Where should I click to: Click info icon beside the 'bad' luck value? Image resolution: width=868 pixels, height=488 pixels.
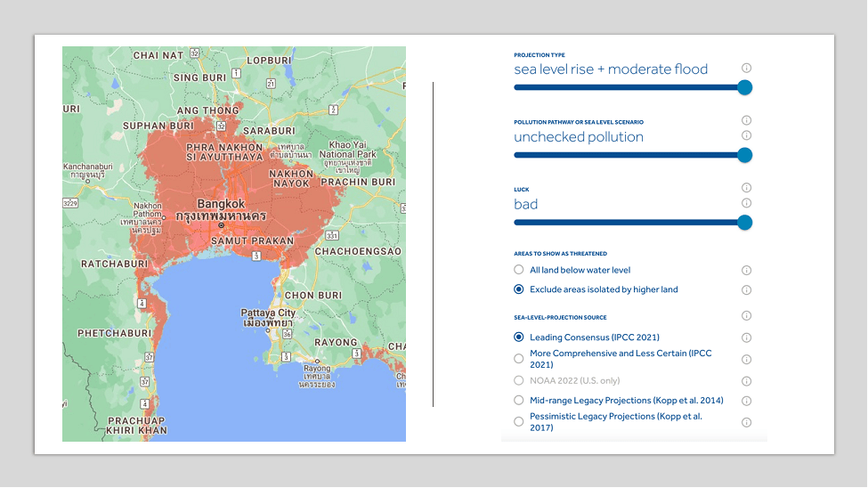click(x=746, y=203)
